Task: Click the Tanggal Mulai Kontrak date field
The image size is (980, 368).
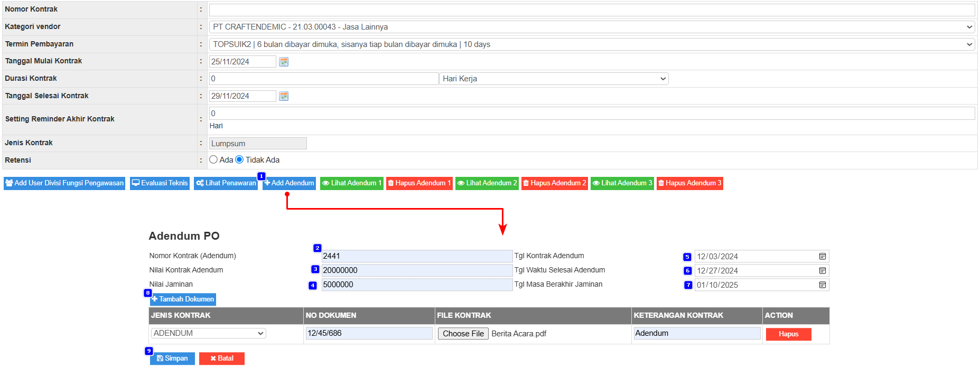Action: 242,62
